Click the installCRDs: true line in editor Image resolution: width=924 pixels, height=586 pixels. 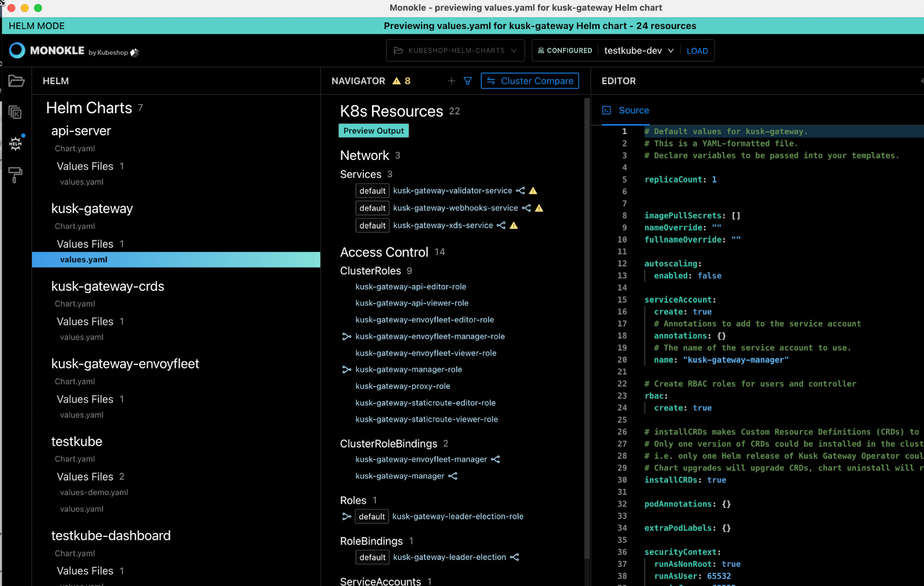click(x=685, y=480)
